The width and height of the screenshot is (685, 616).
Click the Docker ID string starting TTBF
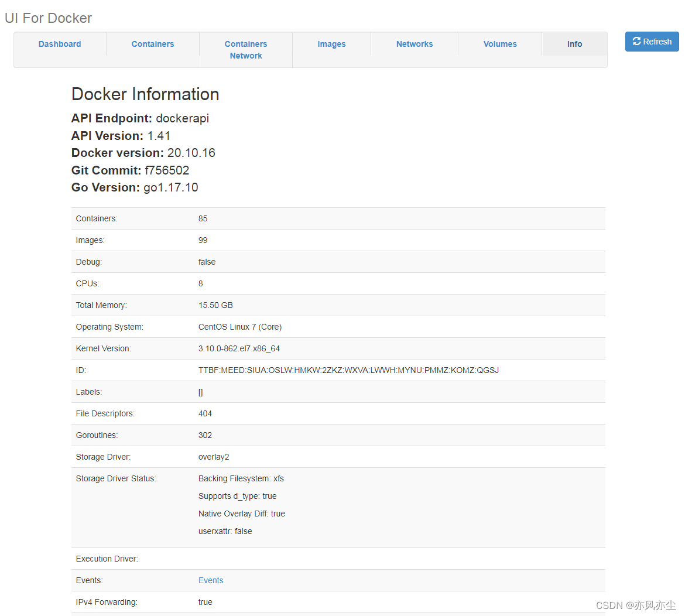(348, 370)
